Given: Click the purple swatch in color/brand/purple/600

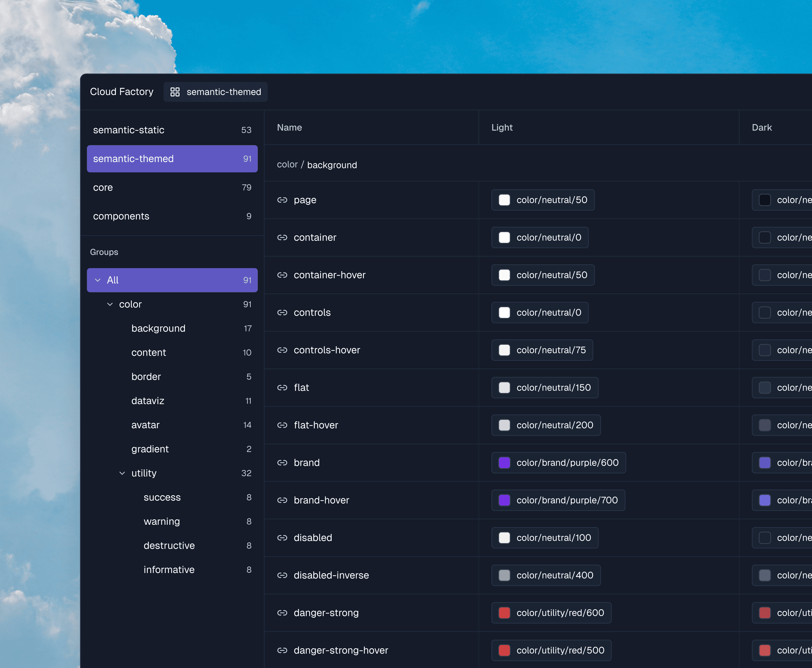Looking at the screenshot, I should tap(504, 462).
